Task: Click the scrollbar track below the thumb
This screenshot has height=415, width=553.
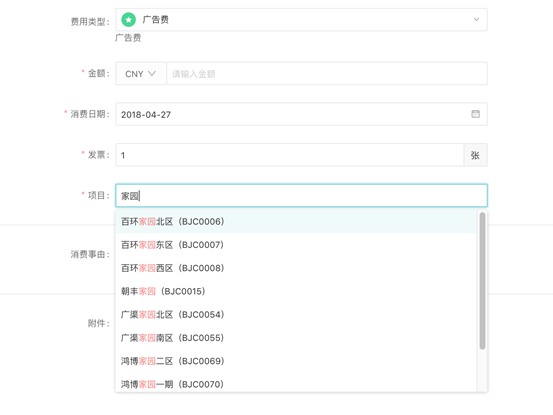Action: (x=482, y=371)
